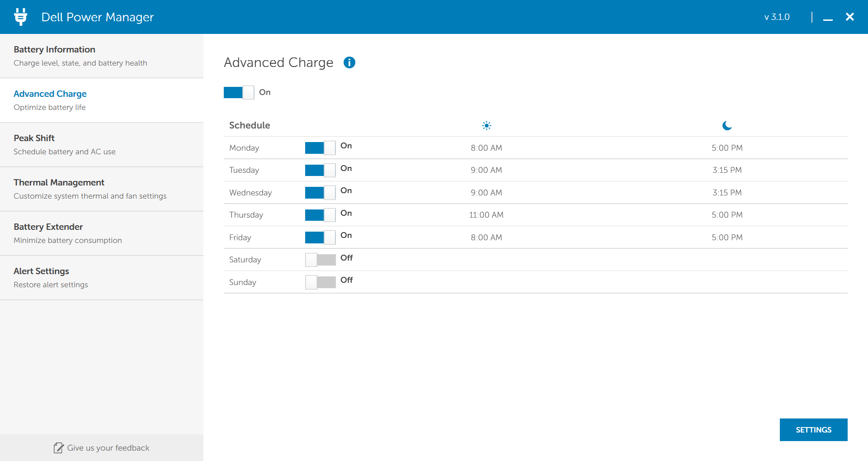The width and height of the screenshot is (868, 461).
Task: Click the feedback pencil icon
Action: point(58,448)
